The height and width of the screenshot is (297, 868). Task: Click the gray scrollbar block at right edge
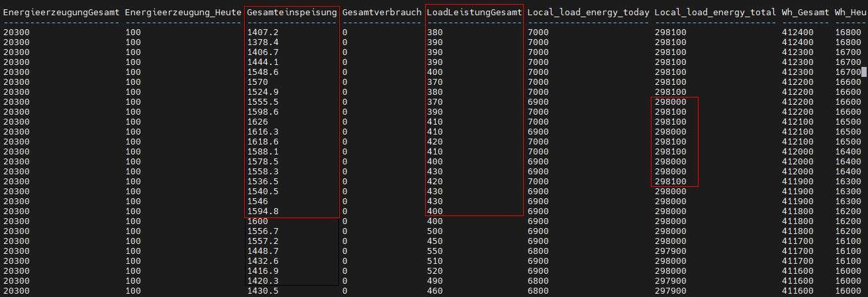click(x=863, y=72)
